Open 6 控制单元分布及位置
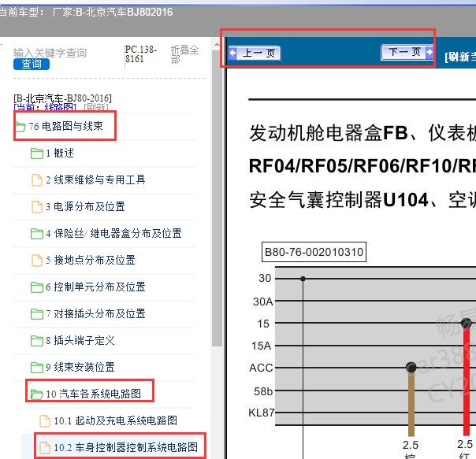The width and height of the screenshot is (476, 459). (x=95, y=287)
